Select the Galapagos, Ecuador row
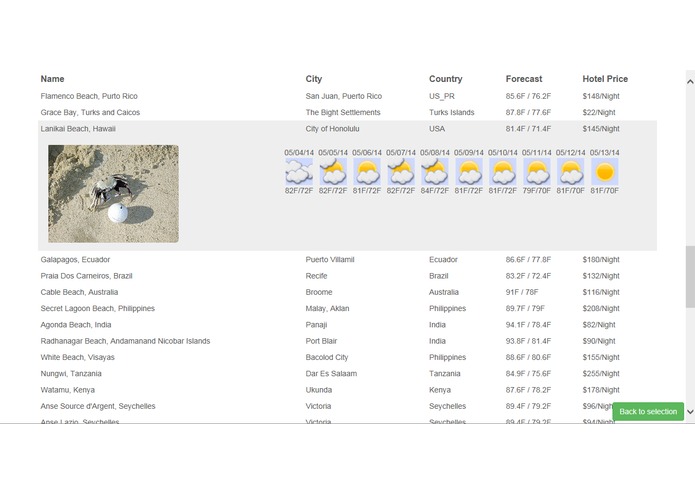 [x=348, y=260]
